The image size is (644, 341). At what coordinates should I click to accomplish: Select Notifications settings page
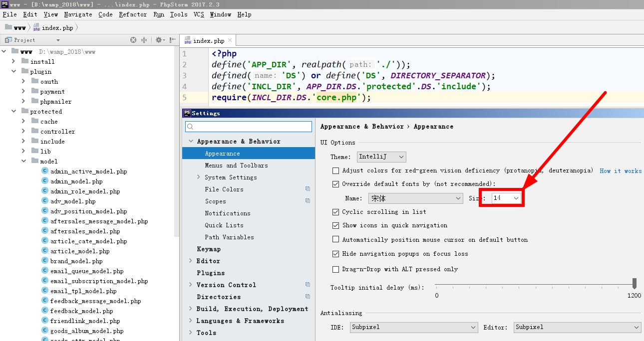pos(228,213)
